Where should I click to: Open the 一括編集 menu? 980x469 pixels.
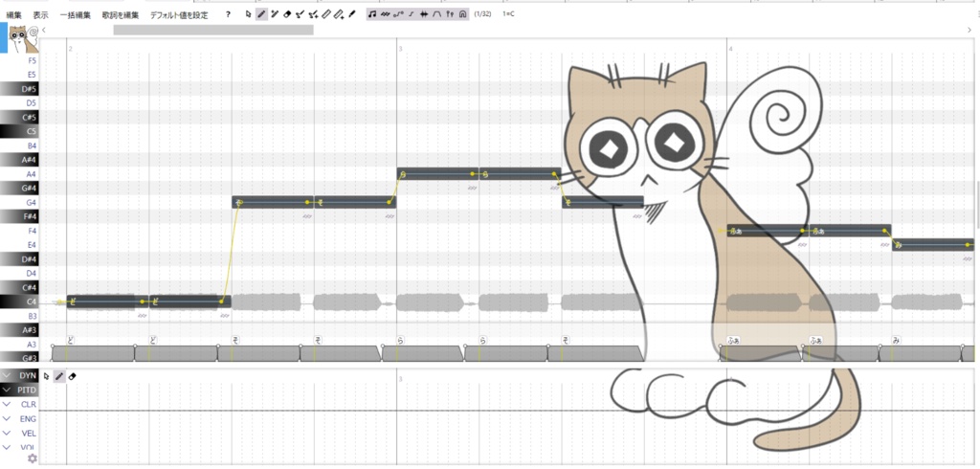pyautogui.click(x=75, y=14)
